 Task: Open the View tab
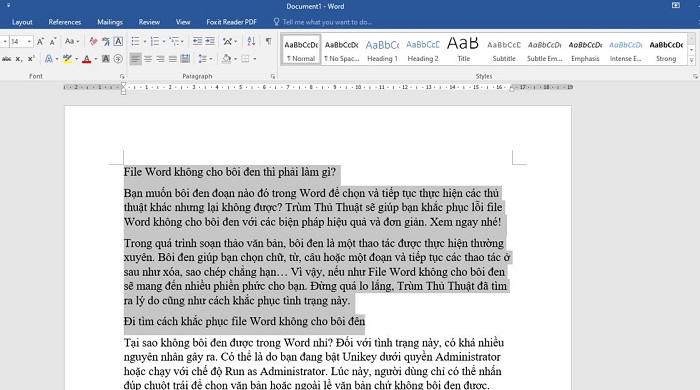pos(183,22)
